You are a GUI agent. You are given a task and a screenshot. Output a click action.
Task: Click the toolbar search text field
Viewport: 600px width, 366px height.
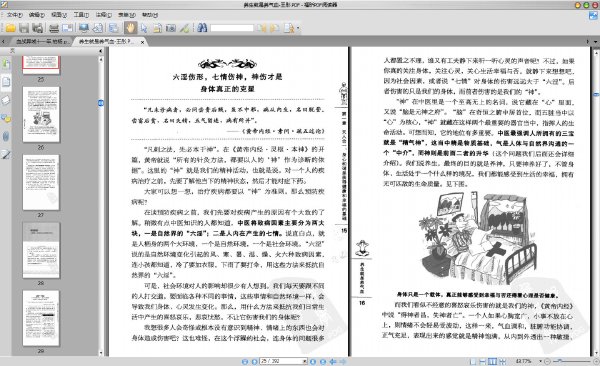pyautogui.click(x=232, y=28)
